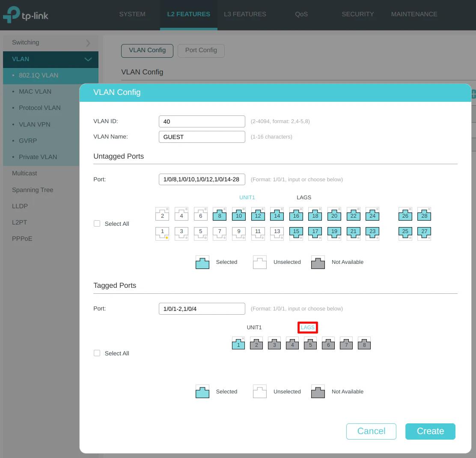Select untagged port 13 icon
This screenshot has height=458, width=476.
(277, 233)
